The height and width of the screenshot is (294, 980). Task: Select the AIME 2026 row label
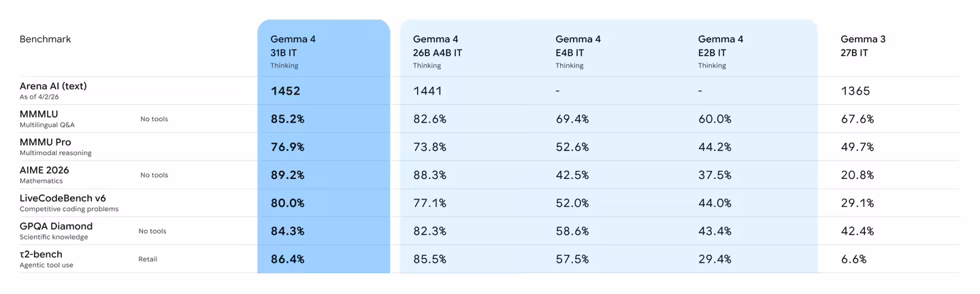(44, 170)
